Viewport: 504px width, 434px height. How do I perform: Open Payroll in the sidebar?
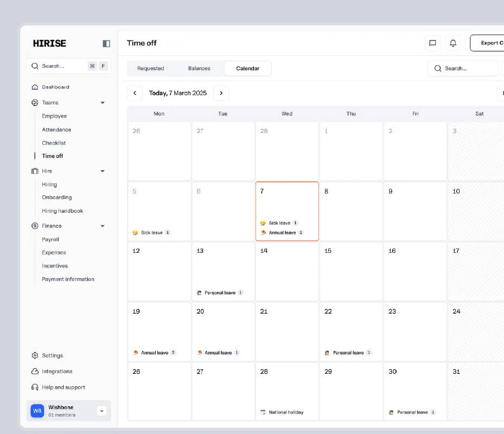[x=50, y=239]
